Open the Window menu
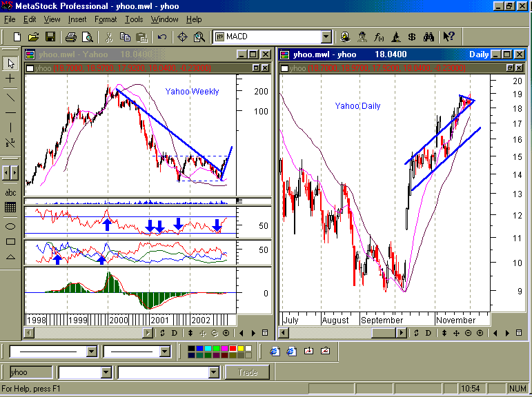Image resolution: width=532 pixels, height=397 pixels. click(x=164, y=20)
